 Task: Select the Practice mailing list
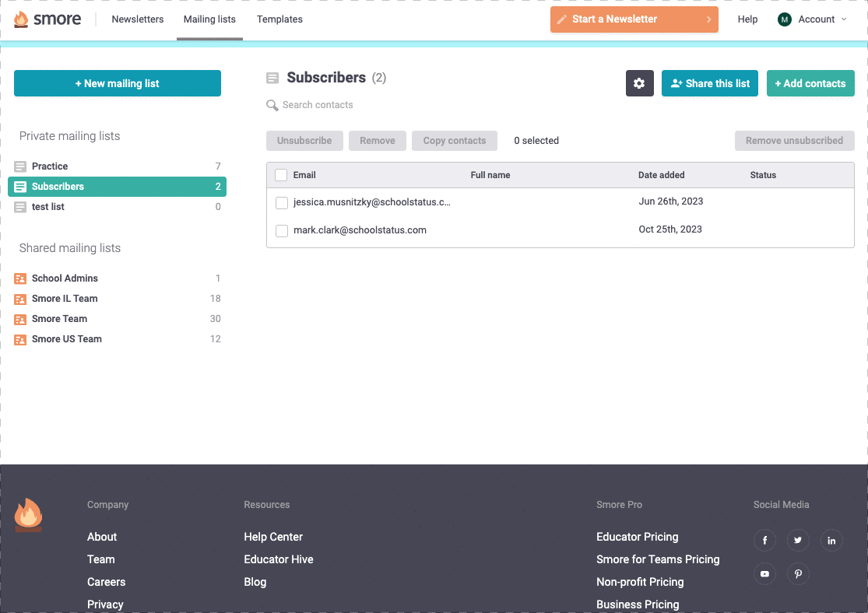pos(118,166)
